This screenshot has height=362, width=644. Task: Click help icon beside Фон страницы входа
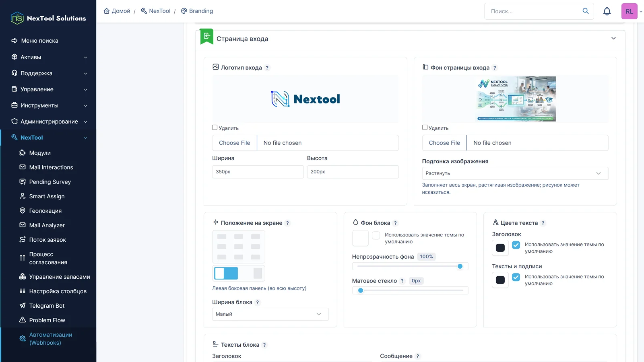[x=495, y=68]
